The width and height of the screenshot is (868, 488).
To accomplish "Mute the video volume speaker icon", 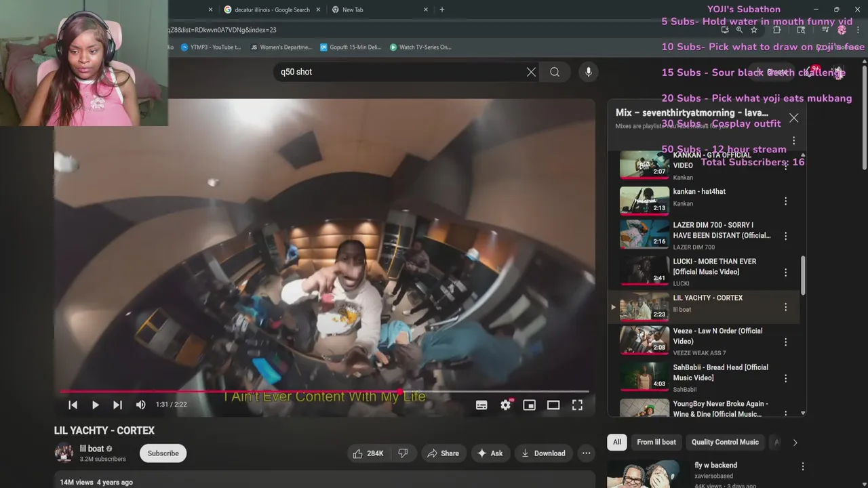I will tap(140, 405).
